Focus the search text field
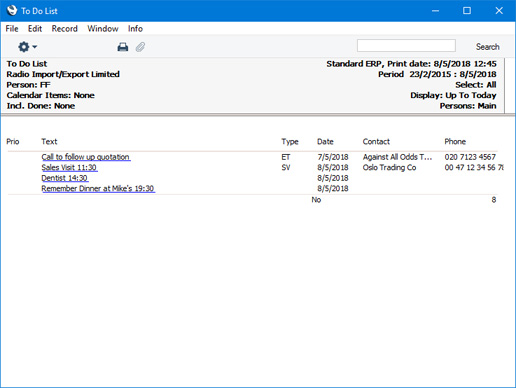The height and width of the screenshot is (388, 516). (x=406, y=46)
